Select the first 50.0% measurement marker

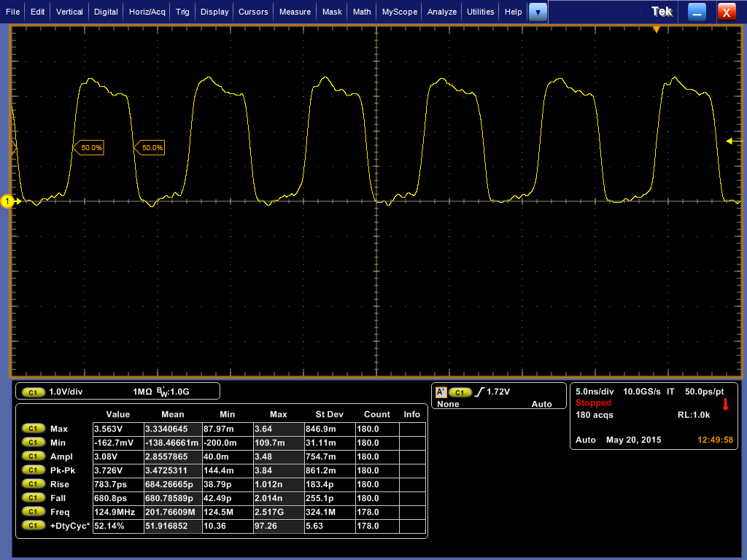(x=90, y=148)
